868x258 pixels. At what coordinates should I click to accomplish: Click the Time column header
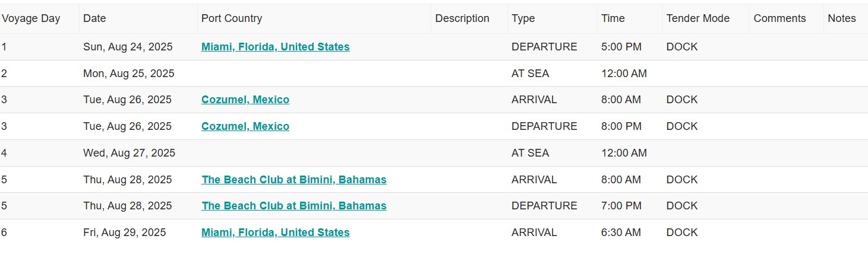[x=613, y=18]
